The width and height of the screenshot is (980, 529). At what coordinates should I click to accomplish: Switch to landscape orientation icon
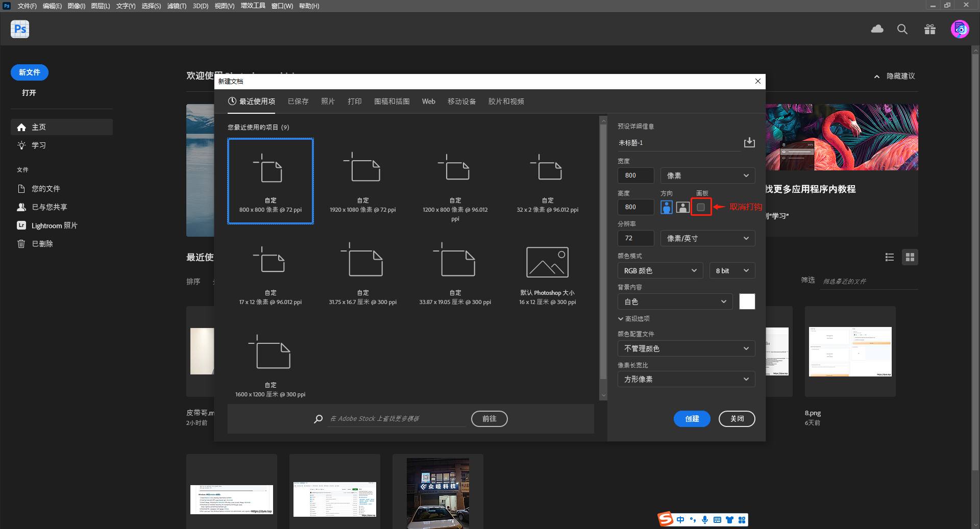(683, 207)
